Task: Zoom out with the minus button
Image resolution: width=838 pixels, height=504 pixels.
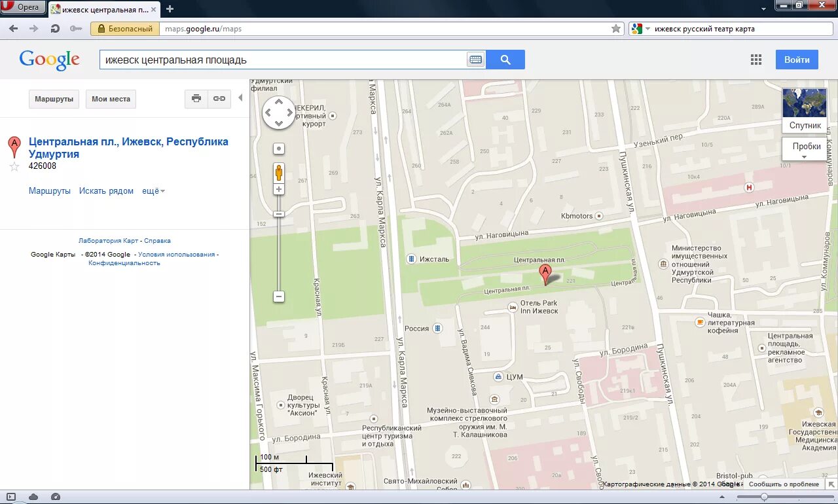Action: pos(279,297)
